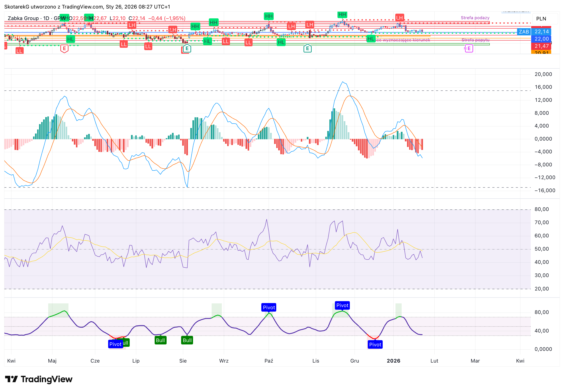Click the 40,00 value on bottom oscillator scale
564x392 pixels.
tap(542, 331)
